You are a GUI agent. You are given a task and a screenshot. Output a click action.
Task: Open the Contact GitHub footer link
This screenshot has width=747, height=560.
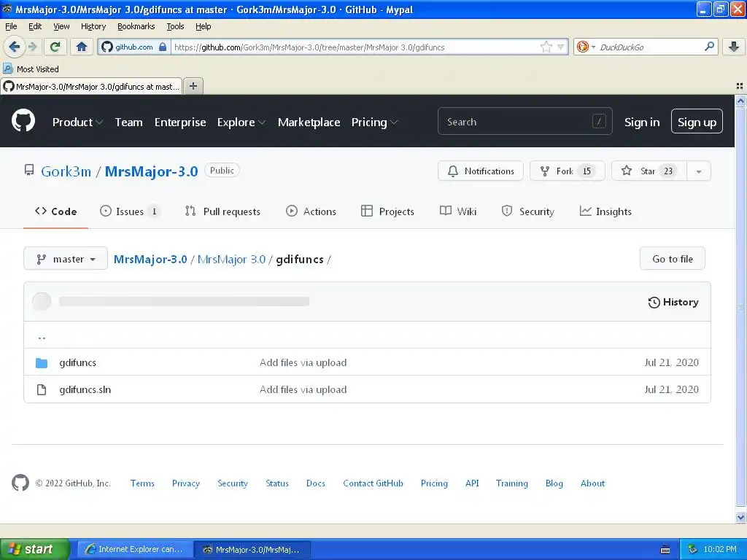(x=373, y=483)
